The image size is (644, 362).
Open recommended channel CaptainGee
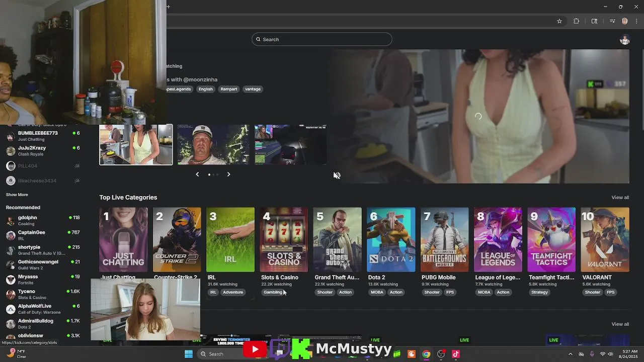point(43,235)
